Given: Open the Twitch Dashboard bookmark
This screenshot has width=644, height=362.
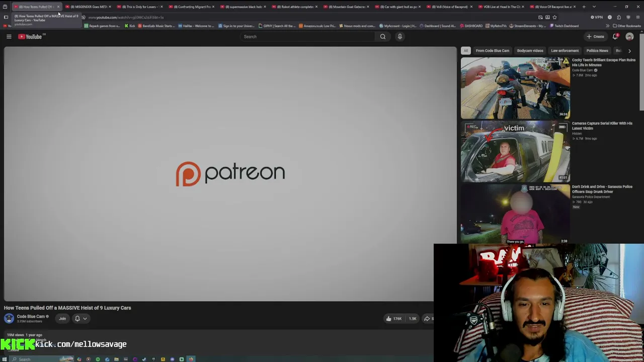Looking at the screenshot, I should pos(565,26).
